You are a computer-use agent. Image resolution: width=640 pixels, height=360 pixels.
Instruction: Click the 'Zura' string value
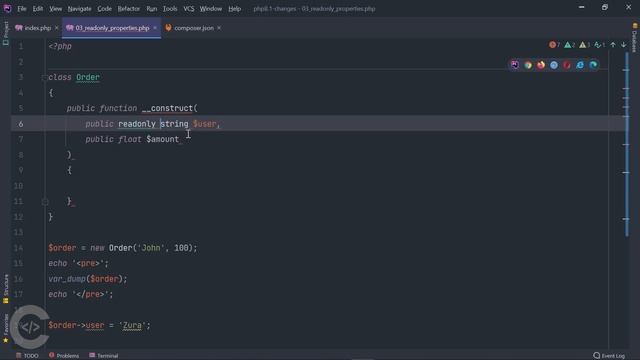tap(132, 325)
